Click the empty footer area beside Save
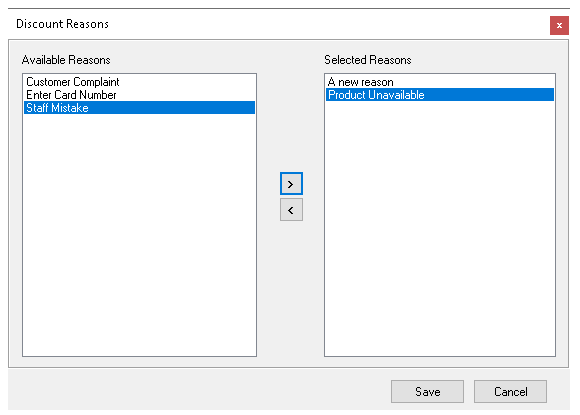Image resolution: width=580 pixels, height=415 pixels. (196, 390)
